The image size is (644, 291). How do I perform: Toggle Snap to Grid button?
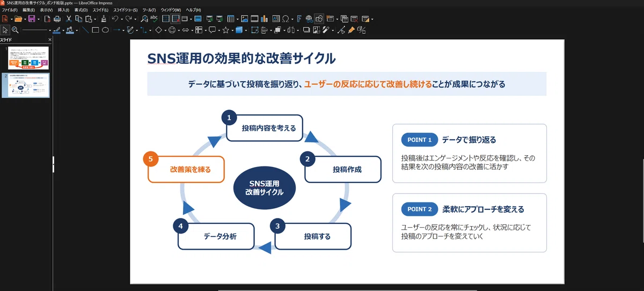[175, 19]
